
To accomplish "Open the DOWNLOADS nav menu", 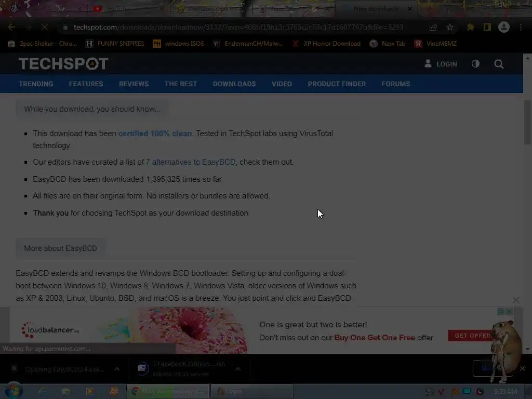I will click(x=234, y=84).
